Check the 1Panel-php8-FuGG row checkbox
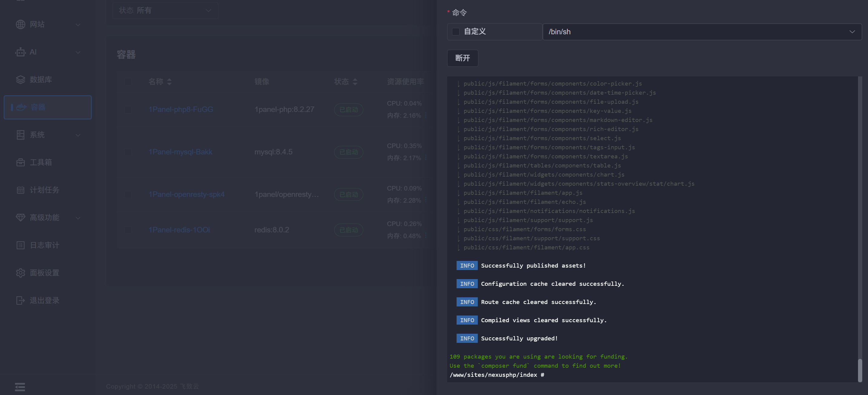This screenshot has width=868, height=395. (128, 109)
